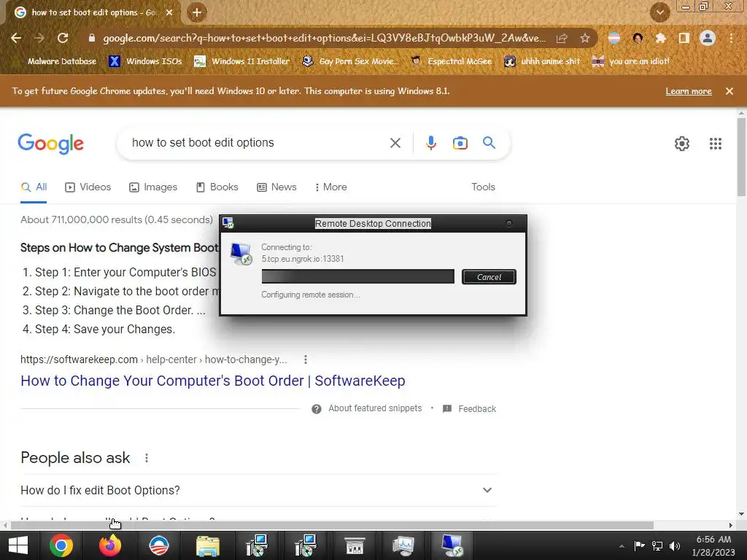Image resolution: width=747 pixels, height=560 pixels.
Task: Open File Explorer from the taskbar
Action: 208,545
